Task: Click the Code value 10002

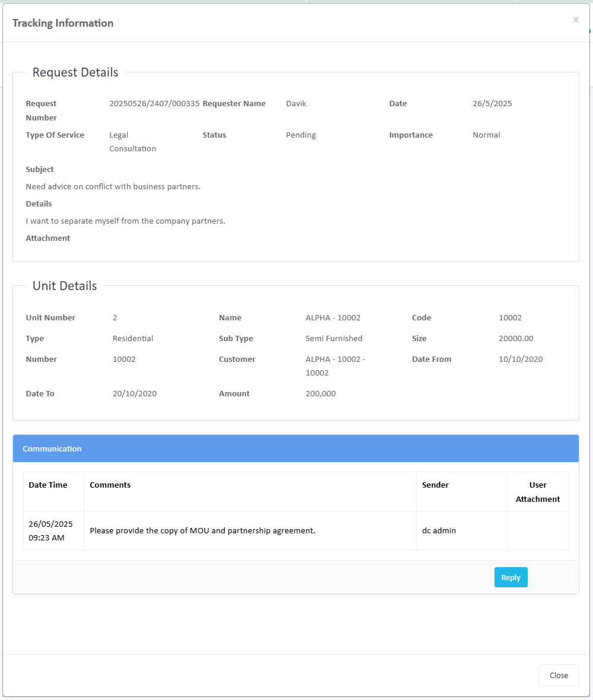Action: coord(510,318)
